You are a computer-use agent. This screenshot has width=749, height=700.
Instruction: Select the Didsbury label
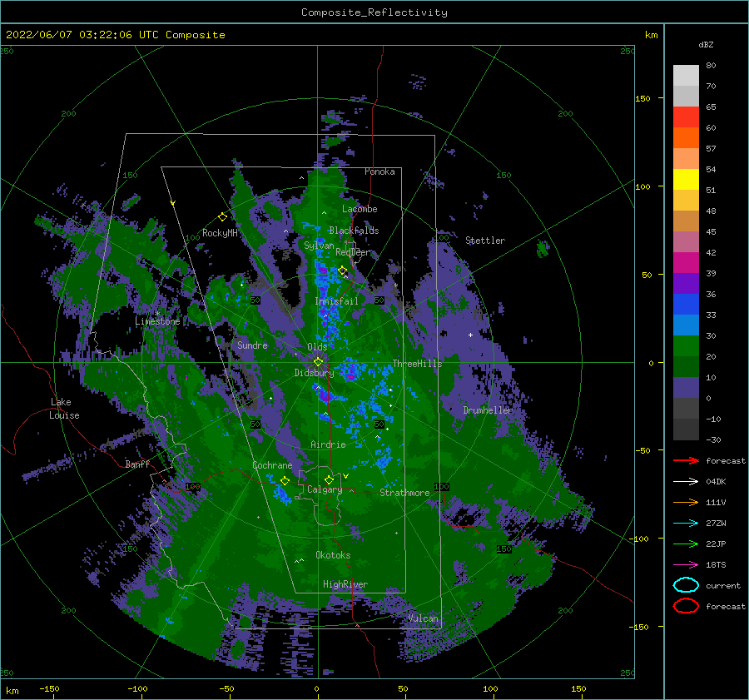314,373
